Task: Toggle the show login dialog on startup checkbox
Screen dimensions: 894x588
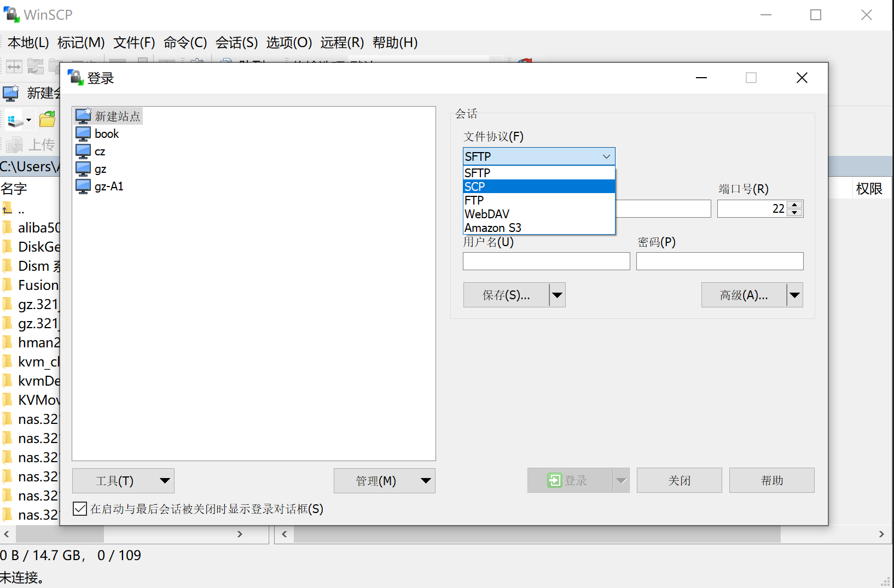Action: click(80, 509)
